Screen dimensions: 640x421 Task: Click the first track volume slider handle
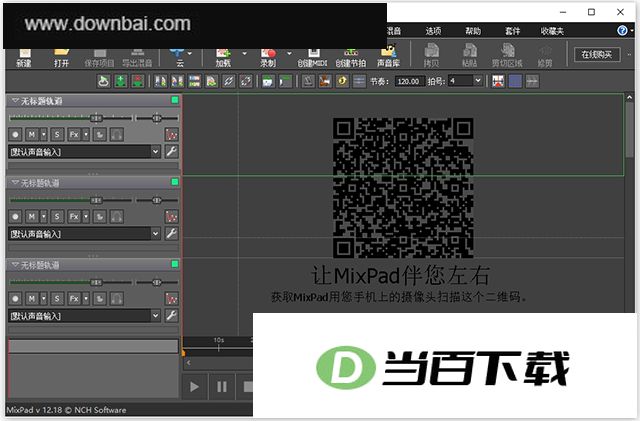[x=96, y=118]
